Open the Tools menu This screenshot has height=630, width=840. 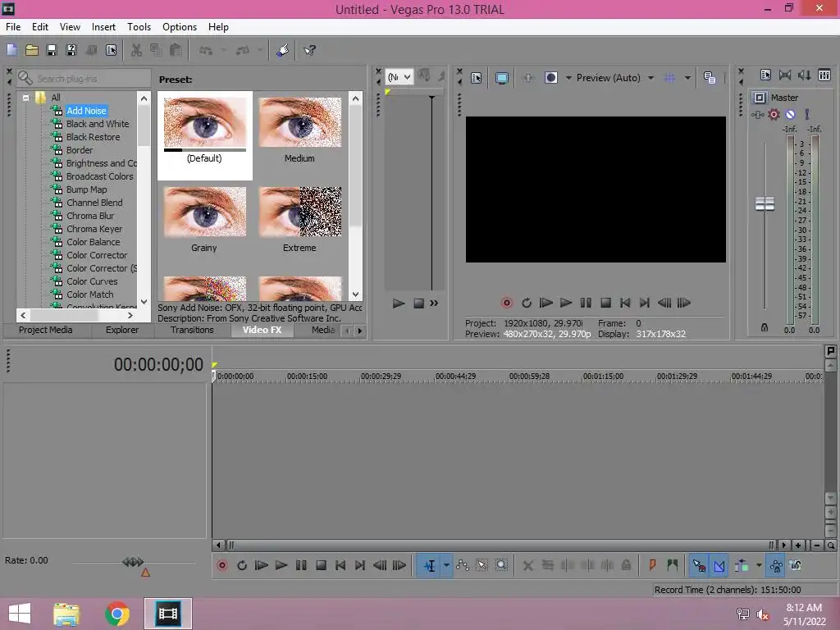pyautogui.click(x=139, y=27)
